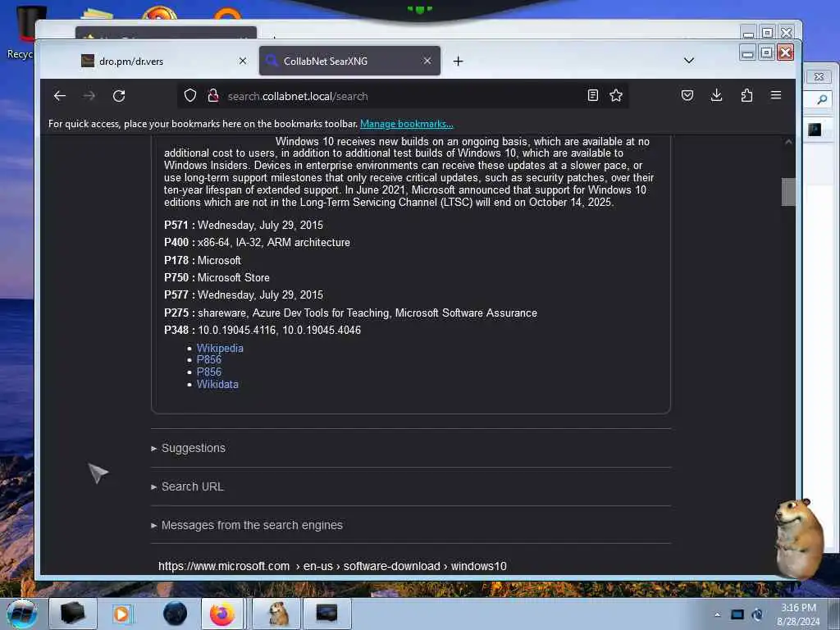Open a new tab with plus button
Screen dimensions: 840x630
pyautogui.click(x=458, y=61)
